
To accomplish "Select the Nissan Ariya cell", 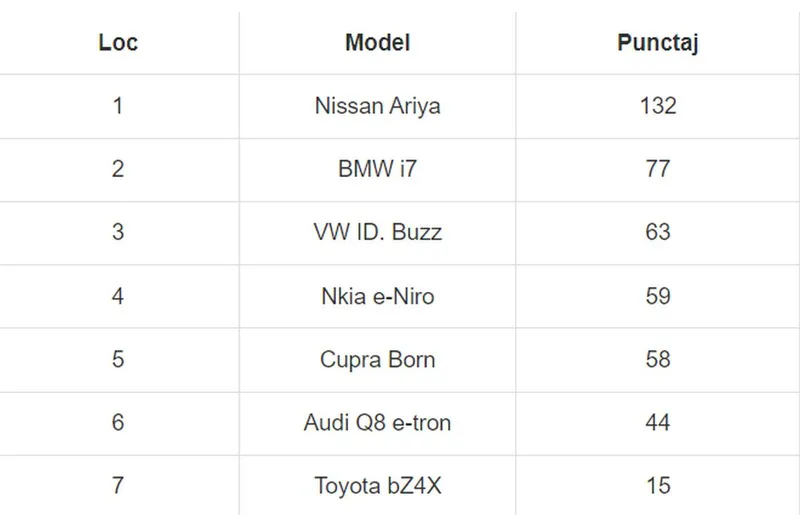I will pyautogui.click(x=377, y=105).
